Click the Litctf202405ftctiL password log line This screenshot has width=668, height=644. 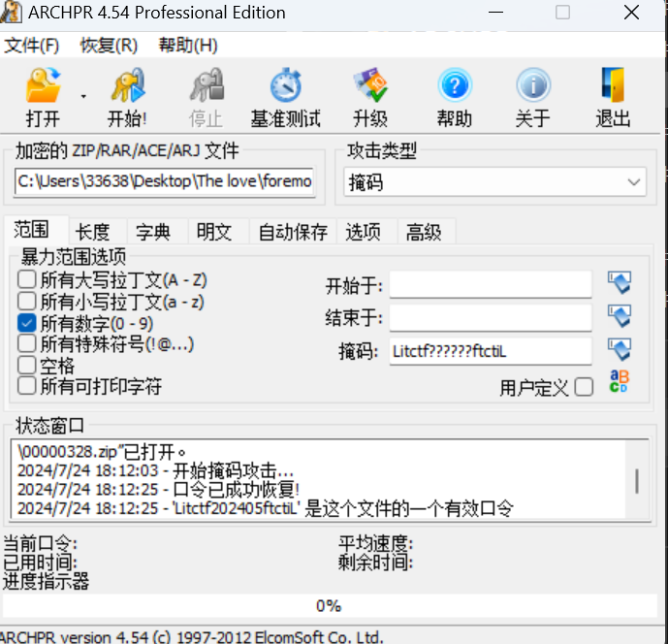[265, 508]
